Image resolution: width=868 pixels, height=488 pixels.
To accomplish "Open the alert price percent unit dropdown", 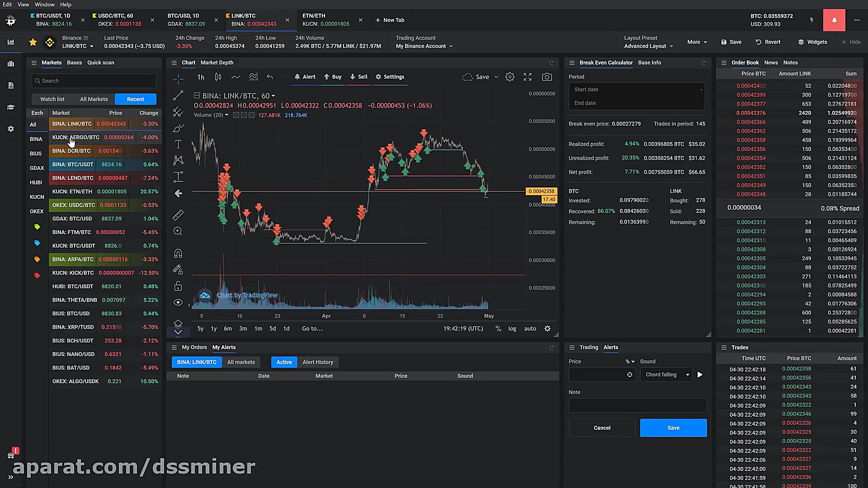I will [x=630, y=361].
